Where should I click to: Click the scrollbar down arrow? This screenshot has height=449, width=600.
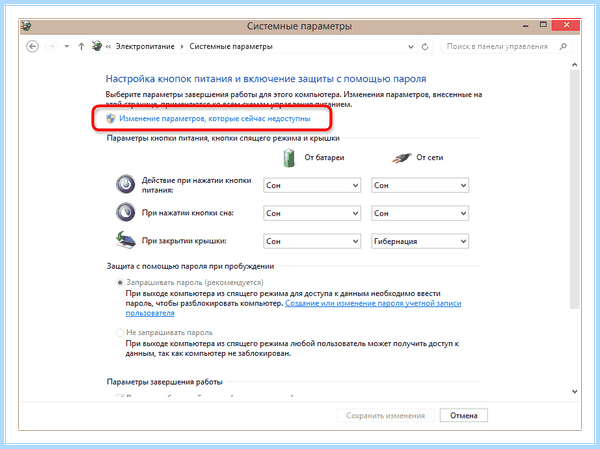pyautogui.click(x=574, y=391)
